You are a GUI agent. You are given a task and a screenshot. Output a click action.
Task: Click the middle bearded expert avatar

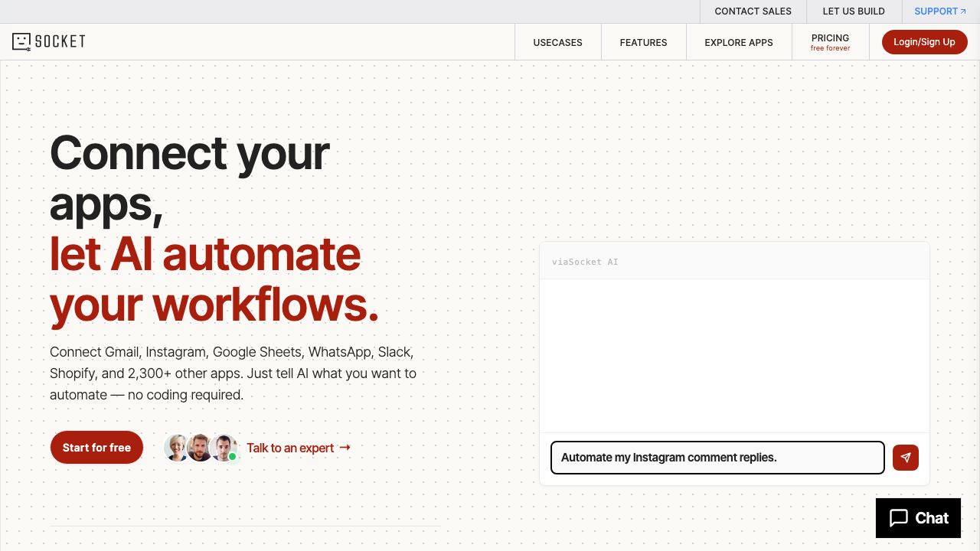tap(200, 448)
